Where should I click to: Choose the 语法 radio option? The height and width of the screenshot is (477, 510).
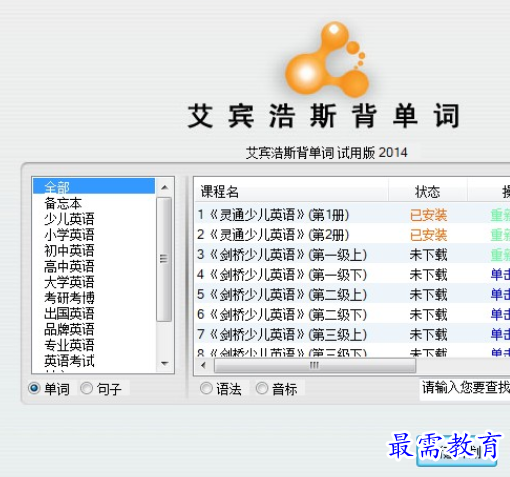pos(206,388)
